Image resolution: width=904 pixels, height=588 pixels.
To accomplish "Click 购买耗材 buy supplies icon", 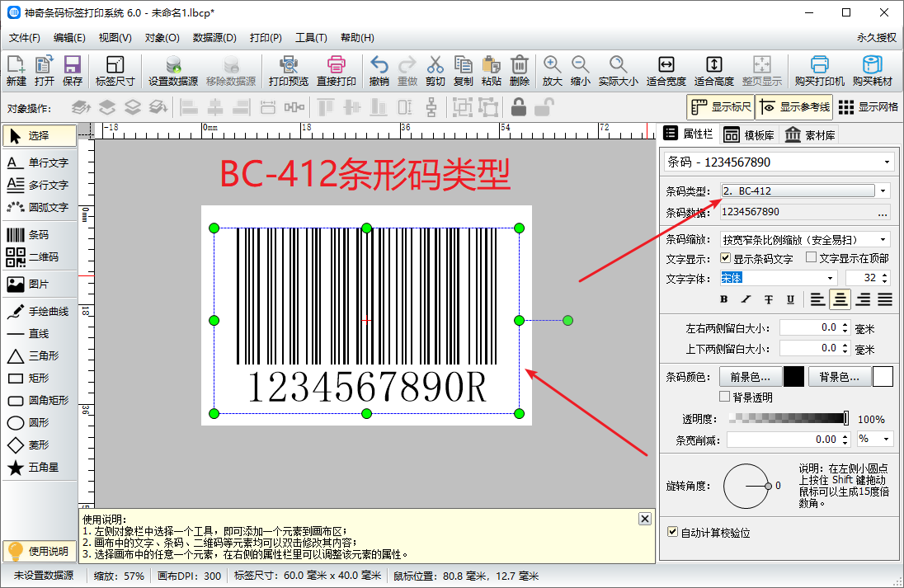I will [x=873, y=71].
